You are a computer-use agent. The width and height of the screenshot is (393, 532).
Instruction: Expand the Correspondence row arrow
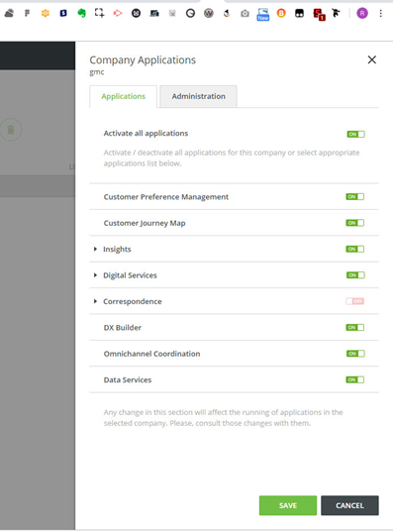coord(95,301)
